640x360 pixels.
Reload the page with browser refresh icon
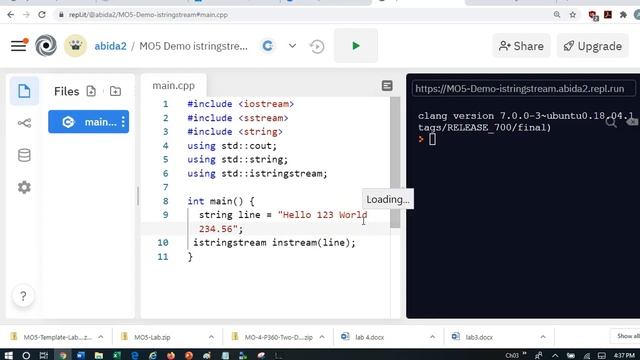(x=42, y=15)
